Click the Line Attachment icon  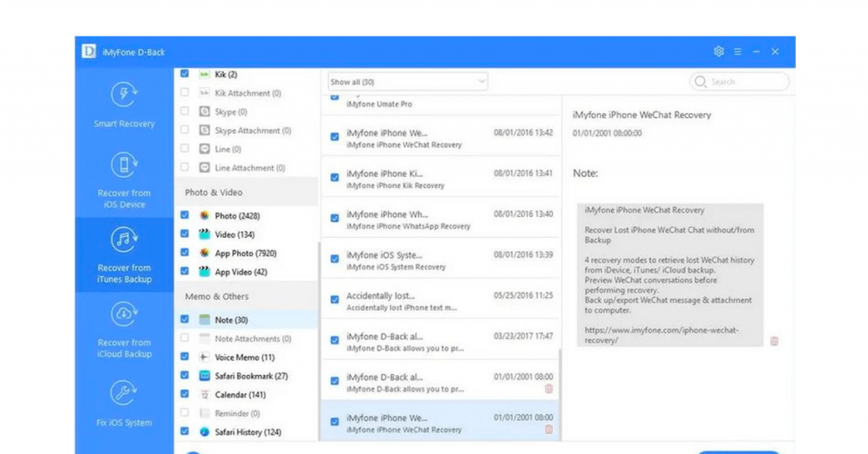204,167
